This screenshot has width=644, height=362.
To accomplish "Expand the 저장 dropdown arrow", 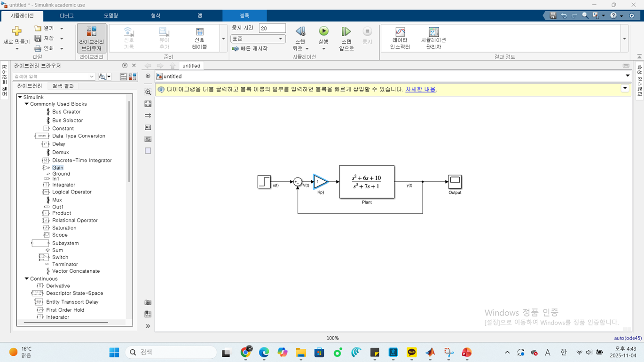I will [62, 39].
